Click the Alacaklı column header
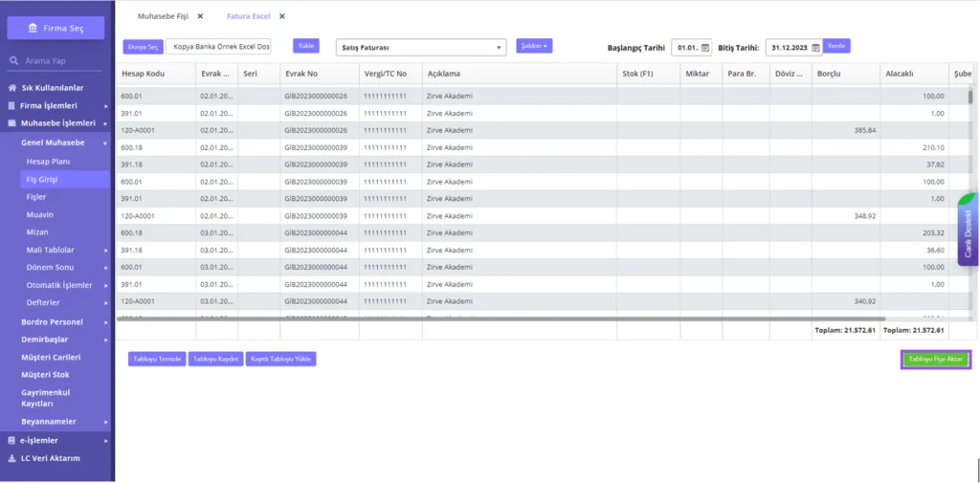The image size is (980, 483). point(914,74)
